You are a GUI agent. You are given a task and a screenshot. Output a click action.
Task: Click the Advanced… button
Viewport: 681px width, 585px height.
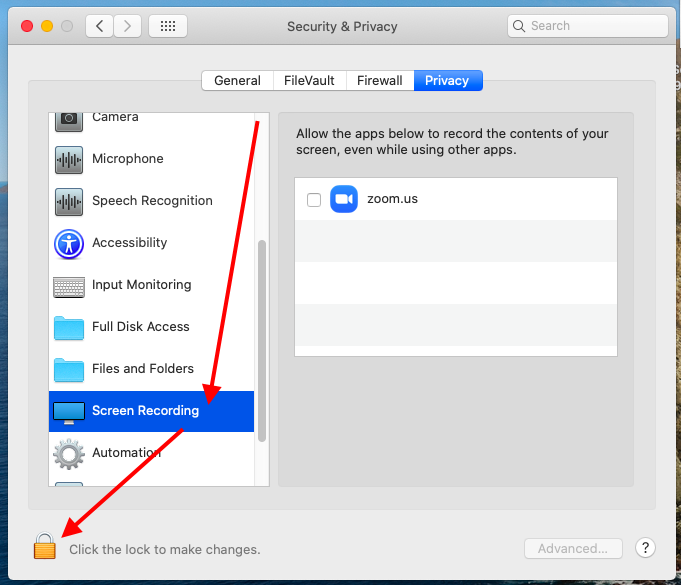point(573,548)
